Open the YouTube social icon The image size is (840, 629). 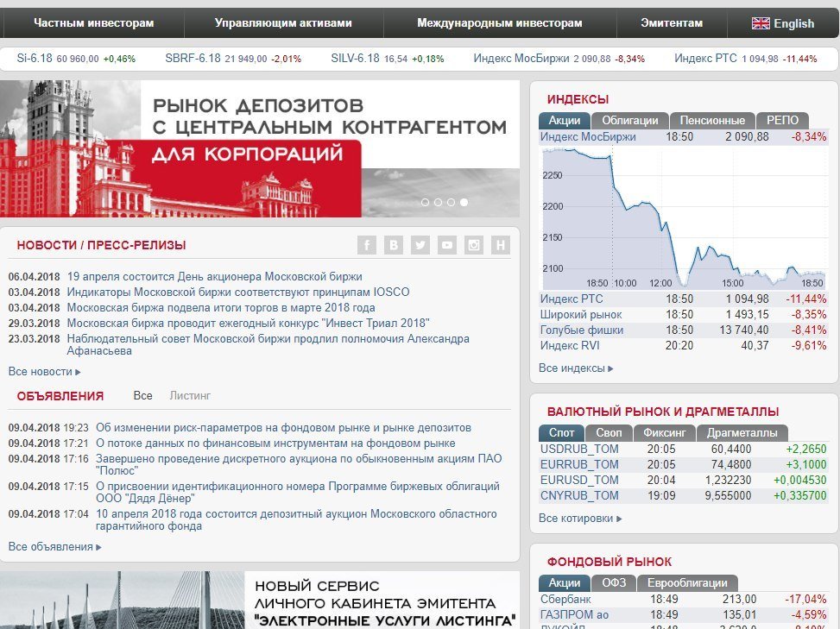[x=447, y=245]
